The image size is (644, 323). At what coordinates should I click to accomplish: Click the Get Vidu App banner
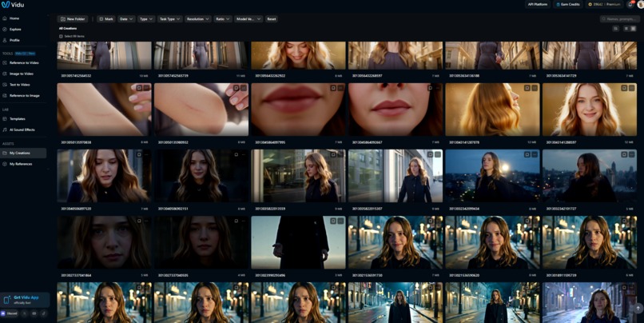(25, 300)
